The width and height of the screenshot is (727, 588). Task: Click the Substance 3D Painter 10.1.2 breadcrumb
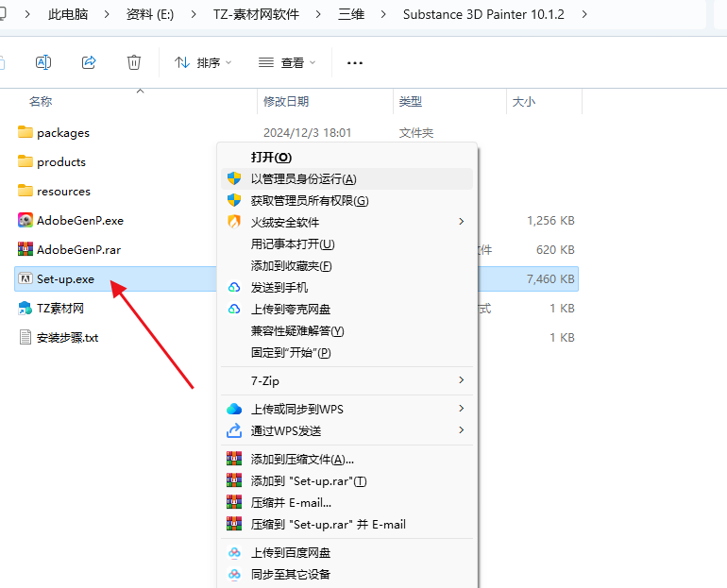[483, 14]
